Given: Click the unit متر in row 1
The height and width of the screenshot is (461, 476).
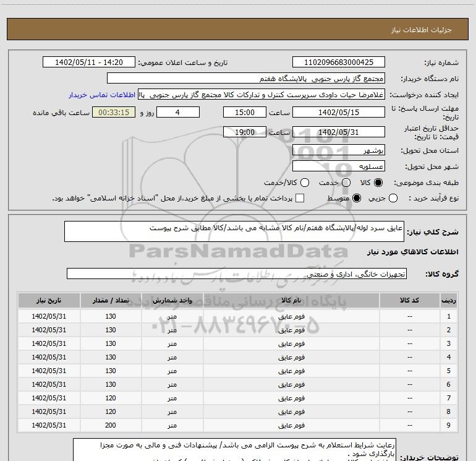Looking at the screenshot, I should [172, 316].
